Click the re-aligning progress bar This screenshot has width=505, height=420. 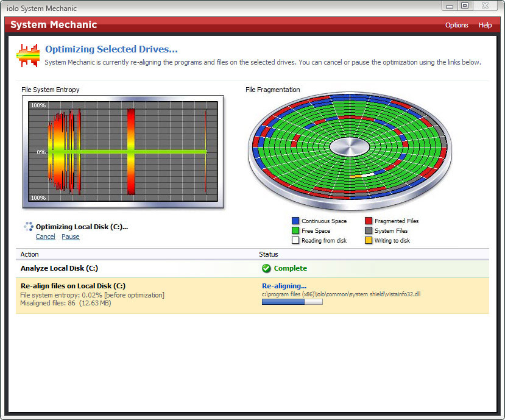pyautogui.click(x=292, y=302)
